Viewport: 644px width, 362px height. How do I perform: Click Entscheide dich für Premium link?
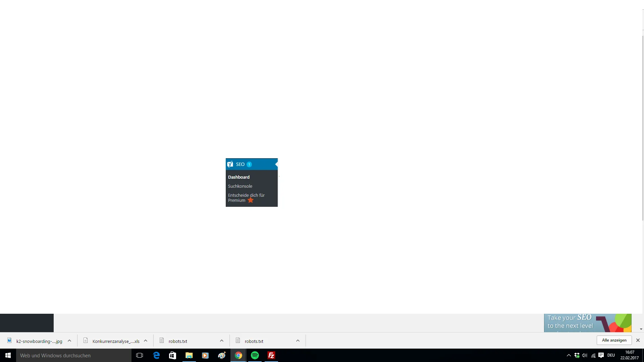pos(246,198)
